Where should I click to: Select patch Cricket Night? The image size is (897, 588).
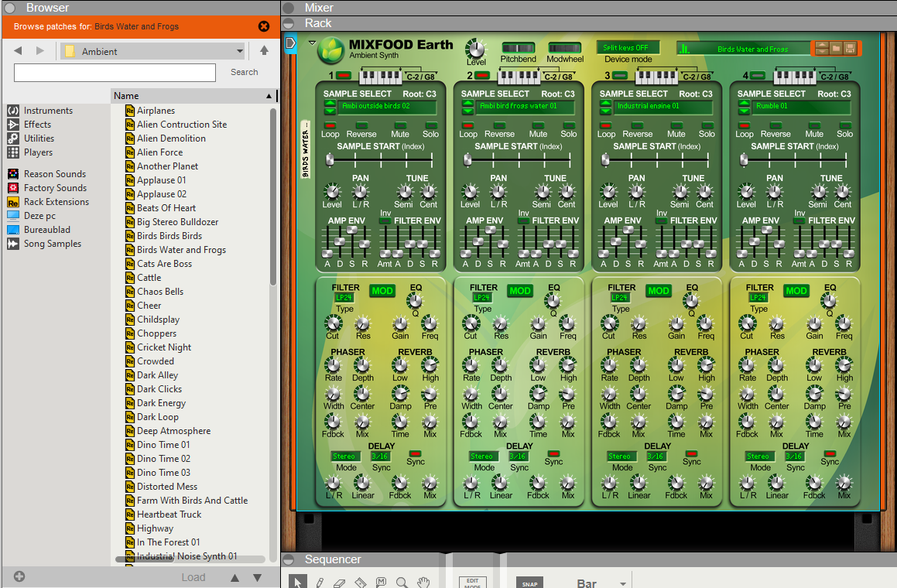pos(164,347)
